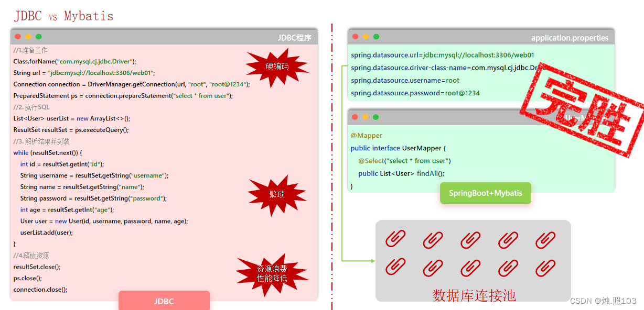The image size is (644, 310).
Task: Click the comment "//1.准备工作"
Action: click(x=30, y=50)
